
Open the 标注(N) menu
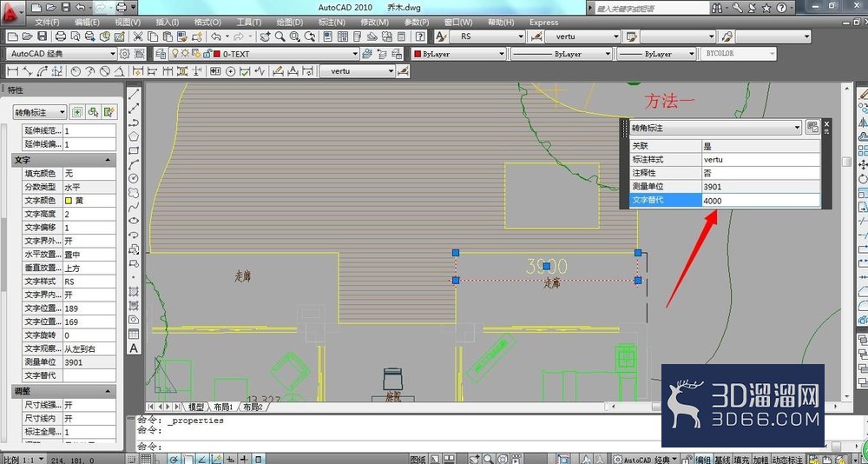click(x=332, y=23)
